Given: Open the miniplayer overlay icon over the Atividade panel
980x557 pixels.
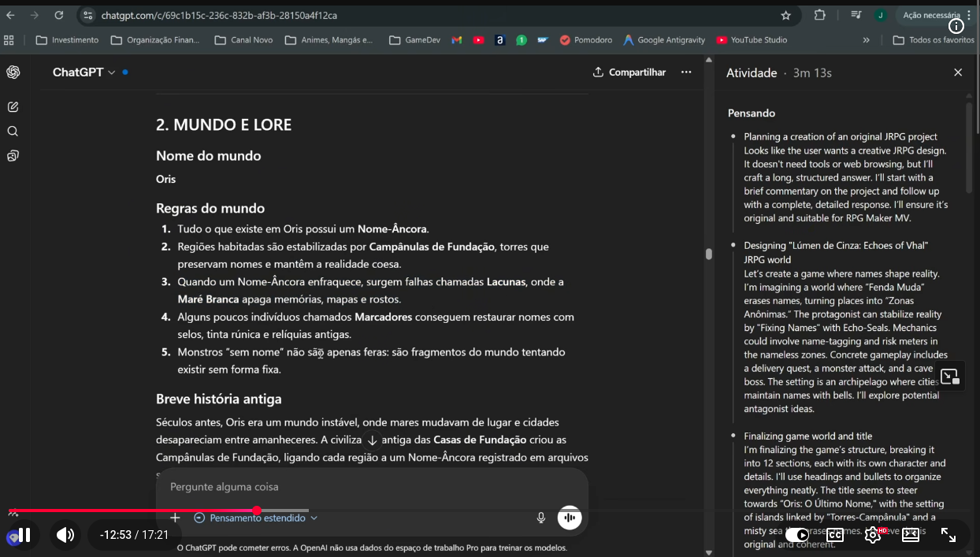Looking at the screenshot, I should tap(951, 377).
